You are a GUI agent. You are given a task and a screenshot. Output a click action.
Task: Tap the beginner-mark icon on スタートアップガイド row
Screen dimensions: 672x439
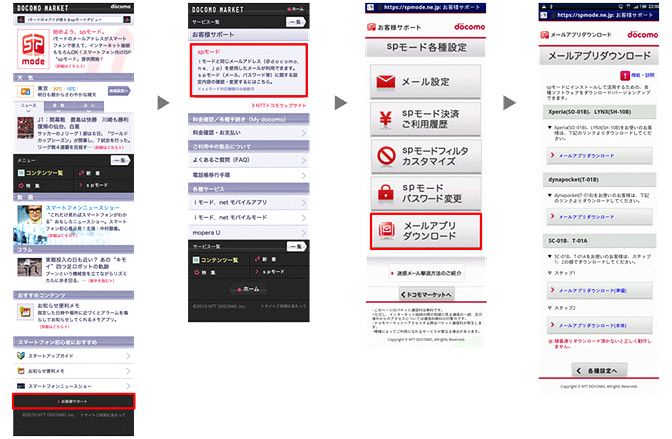(x=21, y=355)
